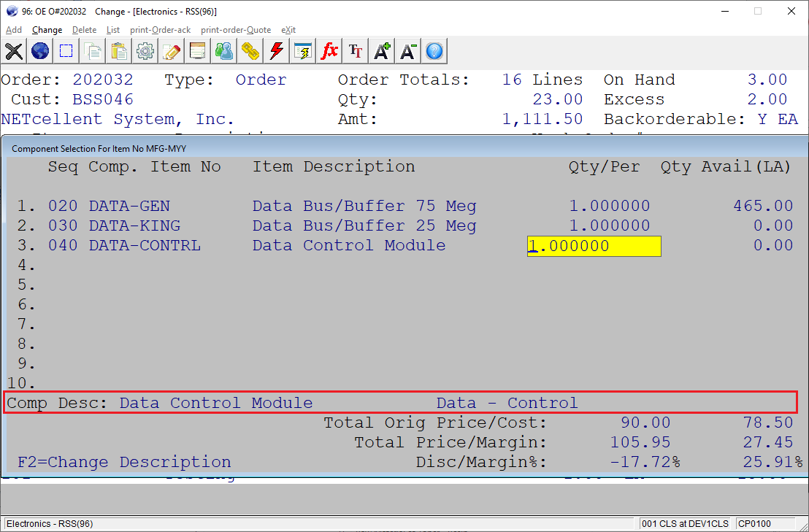Click the 'Data - Control' comp description text

click(507, 403)
